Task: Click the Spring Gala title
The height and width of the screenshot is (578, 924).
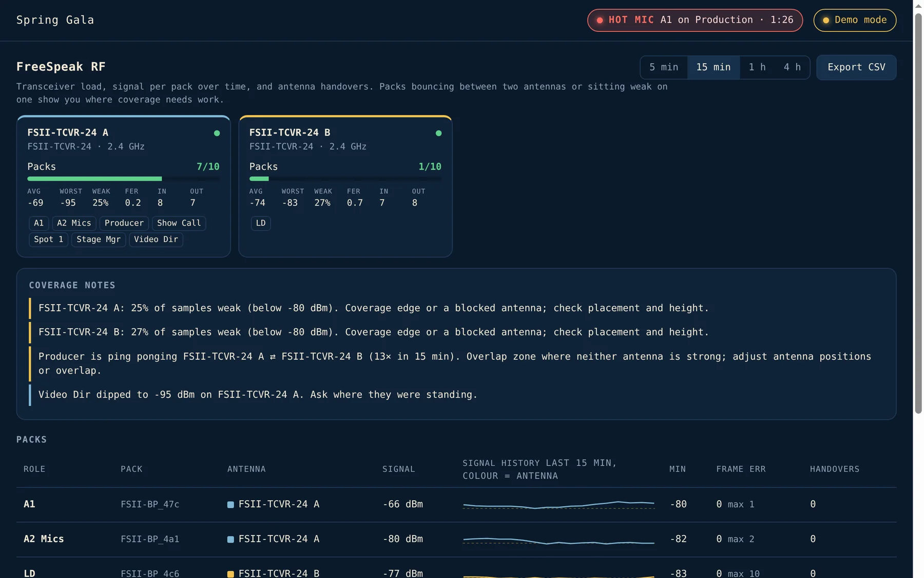Action: point(55,20)
